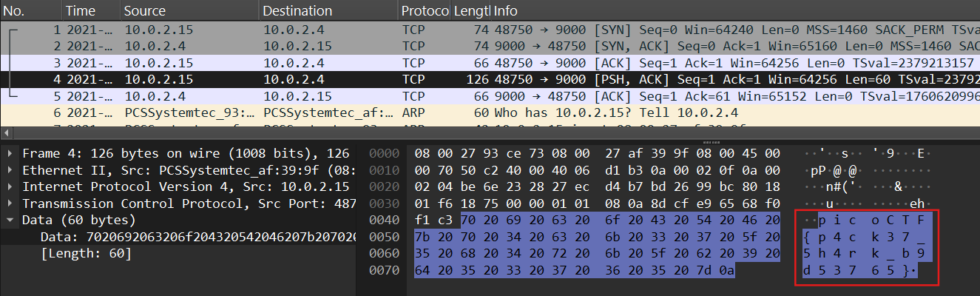Click the horizontal scrollbar below the packet list
Viewport: 980px width, 296px height.
488,133
